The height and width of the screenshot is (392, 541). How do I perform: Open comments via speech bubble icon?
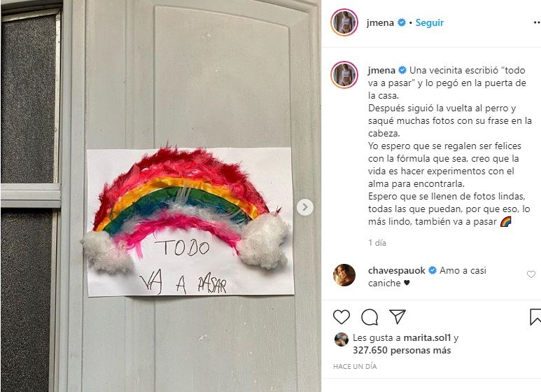click(x=369, y=317)
